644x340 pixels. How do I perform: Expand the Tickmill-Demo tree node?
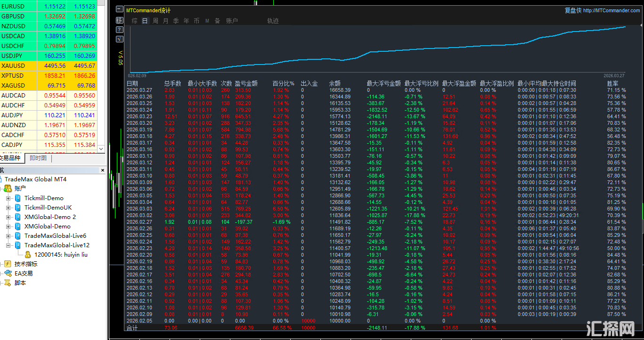[x=8, y=198]
